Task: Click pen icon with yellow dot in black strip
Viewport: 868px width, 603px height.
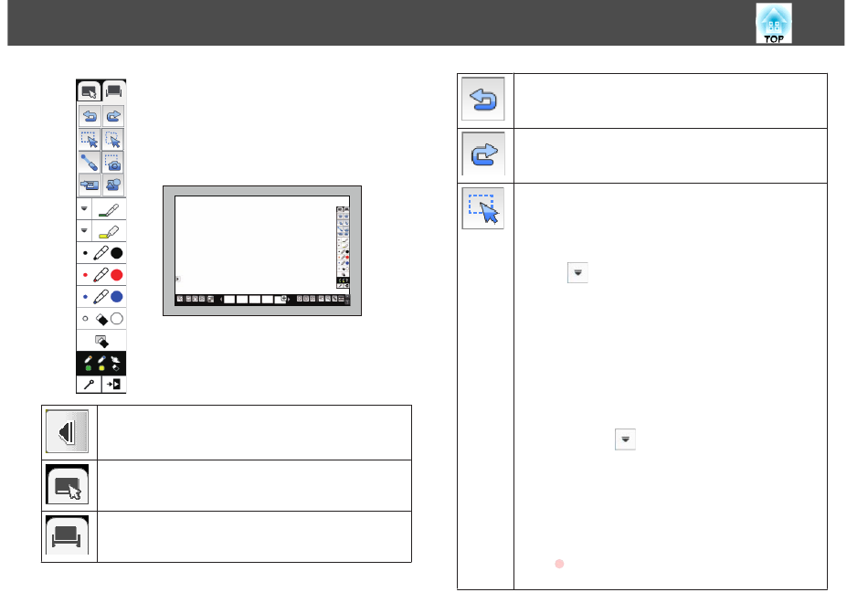Action: [101, 364]
